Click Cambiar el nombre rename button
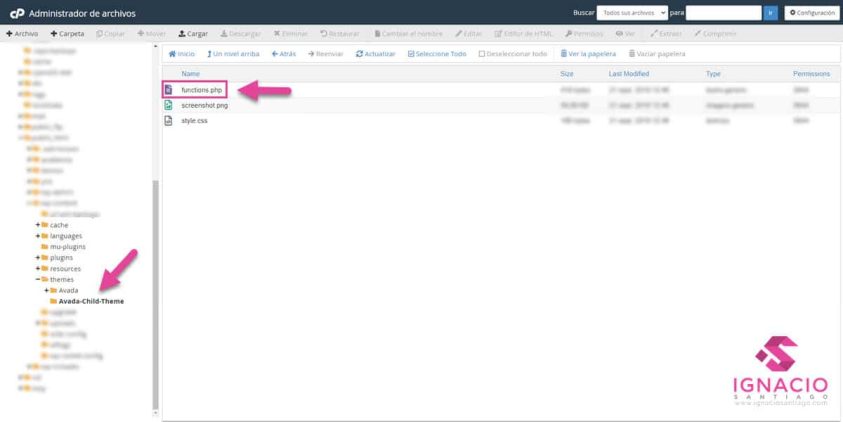This screenshot has height=422, width=843. [408, 33]
